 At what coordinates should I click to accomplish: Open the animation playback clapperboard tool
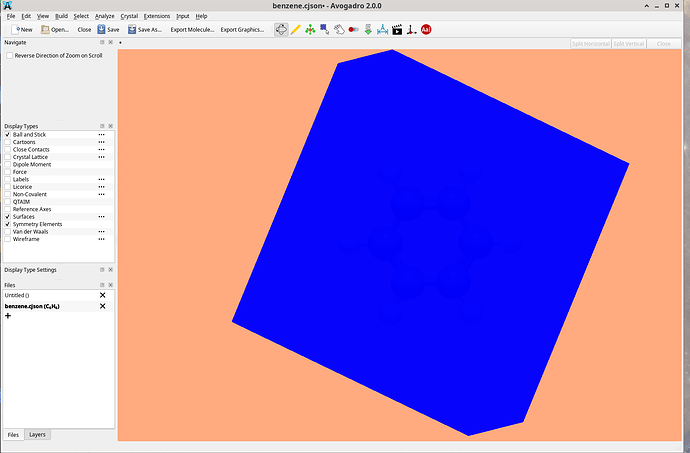pyautogui.click(x=397, y=29)
